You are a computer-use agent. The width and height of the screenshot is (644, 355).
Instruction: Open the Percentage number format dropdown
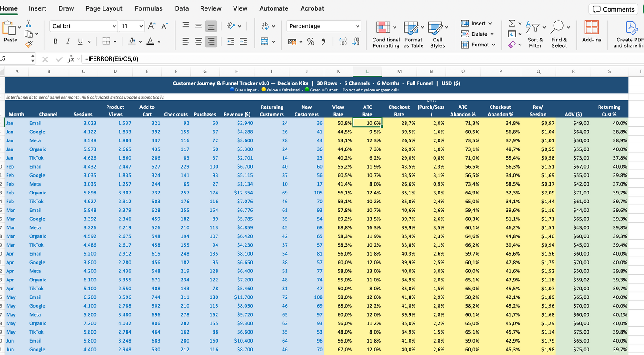(x=357, y=26)
